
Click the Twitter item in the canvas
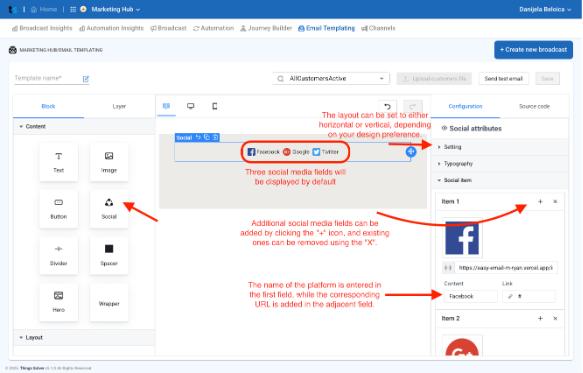click(x=326, y=152)
